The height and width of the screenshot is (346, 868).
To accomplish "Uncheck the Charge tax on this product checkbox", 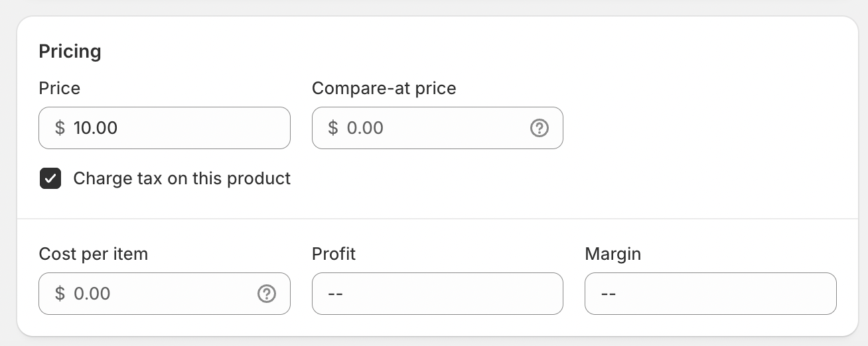I will (x=50, y=179).
